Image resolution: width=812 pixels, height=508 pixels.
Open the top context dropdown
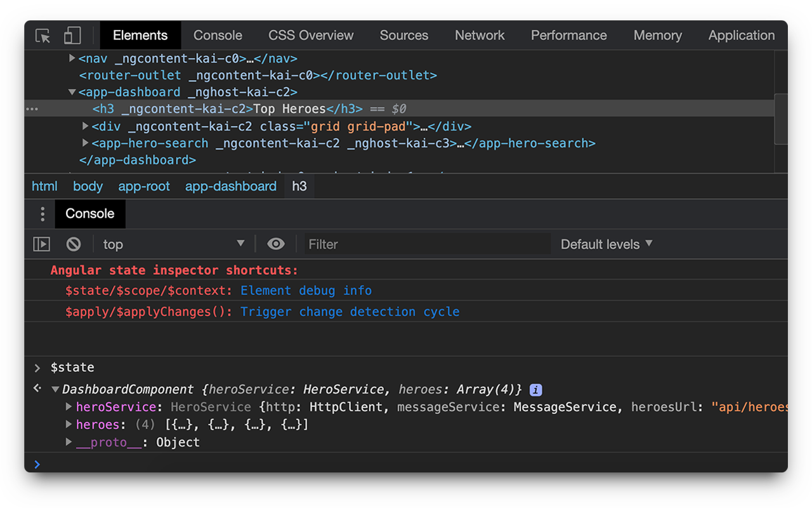pyautogui.click(x=173, y=244)
